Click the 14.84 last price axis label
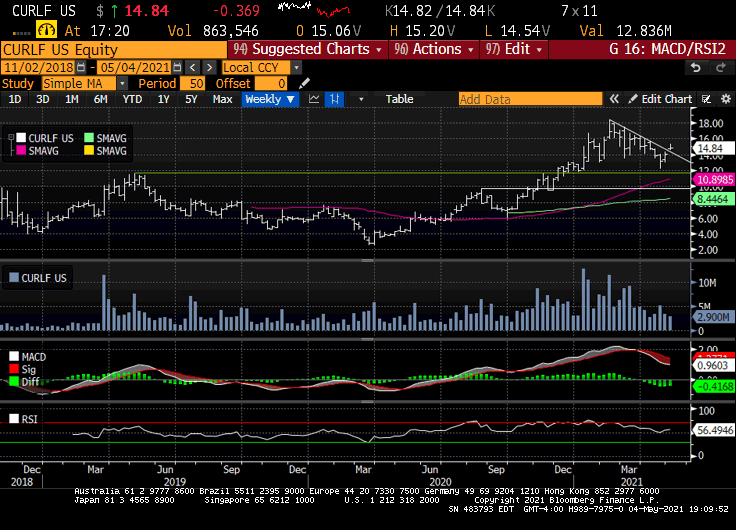Viewport: 736px width, 530px height. point(713,148)
